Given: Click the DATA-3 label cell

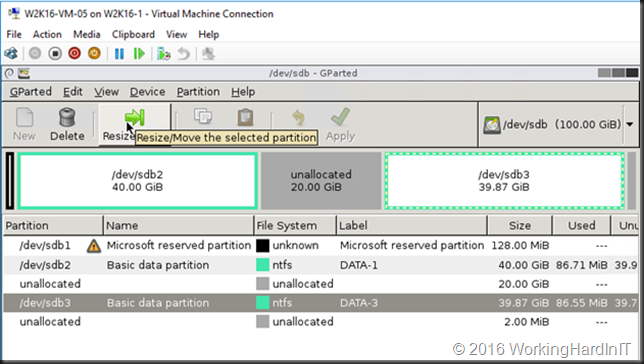Looking at the screenshot, I should click(359, 303).
